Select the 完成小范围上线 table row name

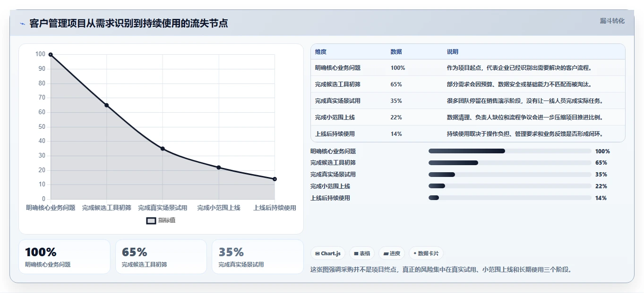pyautogui.click(x=335, y=117)
